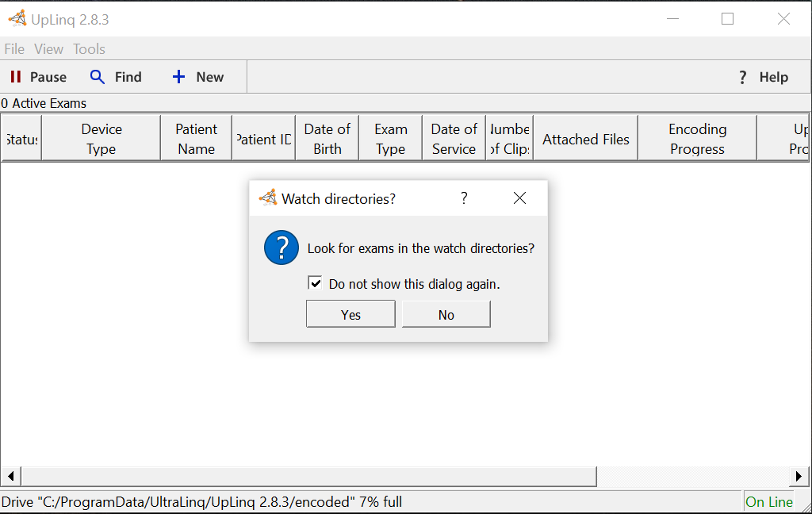Sort by Exam Type column header
Viewport: 812px width, 514px height.
click(x=391, y=139)
